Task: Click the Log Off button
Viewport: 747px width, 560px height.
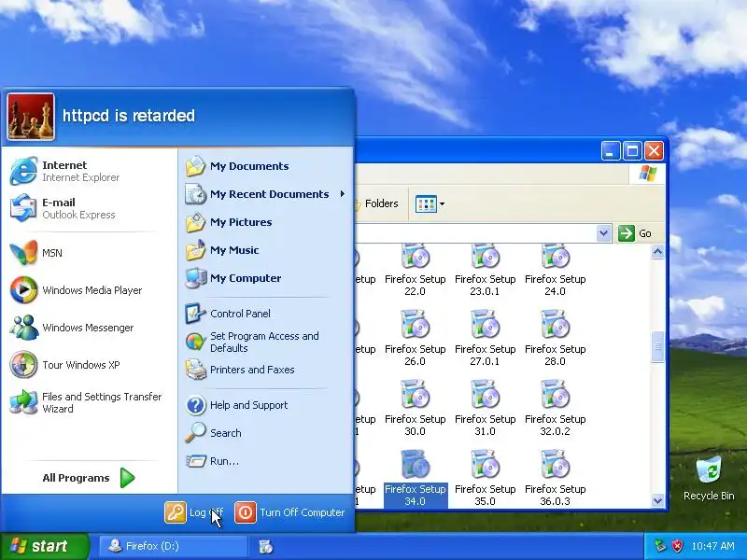Action: [x=194, y=512]
